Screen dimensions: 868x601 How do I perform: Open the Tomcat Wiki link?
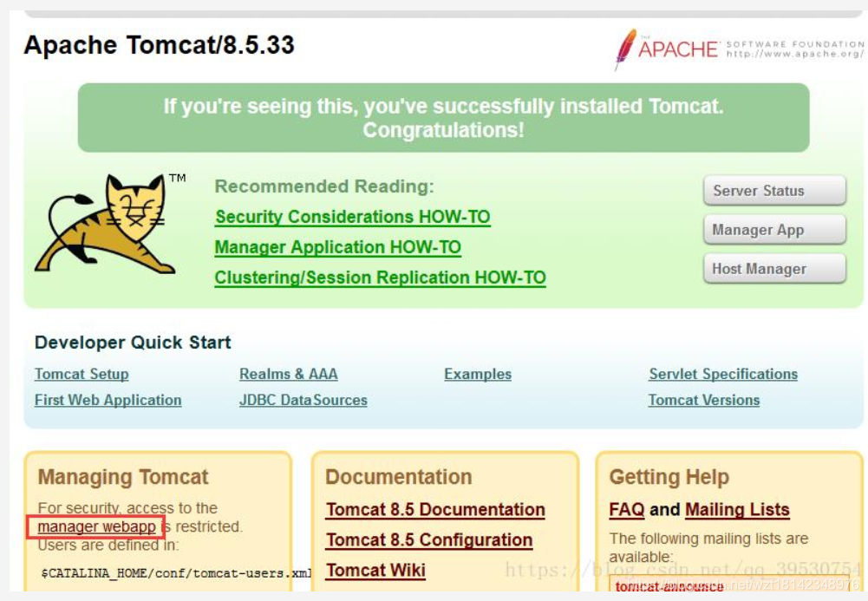375,570
